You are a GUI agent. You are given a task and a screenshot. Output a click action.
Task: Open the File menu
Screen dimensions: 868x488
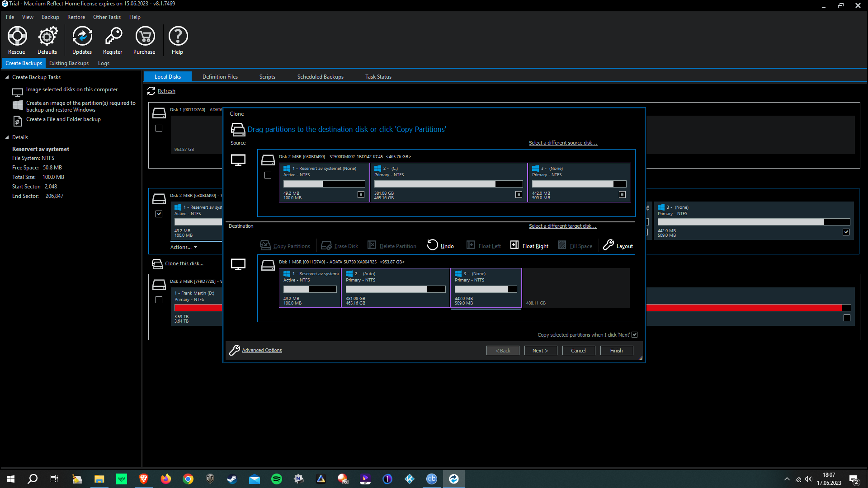(x=10, y=17)
